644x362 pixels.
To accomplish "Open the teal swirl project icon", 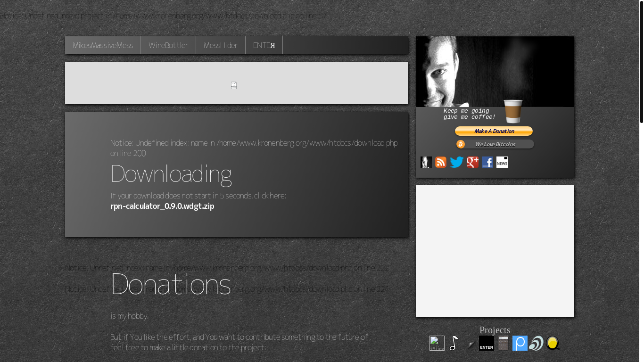I will pyautogui.click(x=536, y=343).
